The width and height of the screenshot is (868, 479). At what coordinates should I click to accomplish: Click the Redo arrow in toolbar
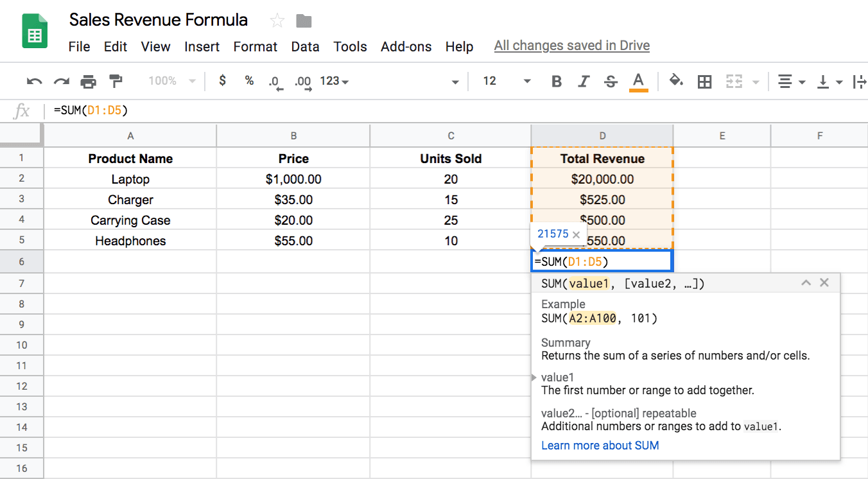click(62, 82)
